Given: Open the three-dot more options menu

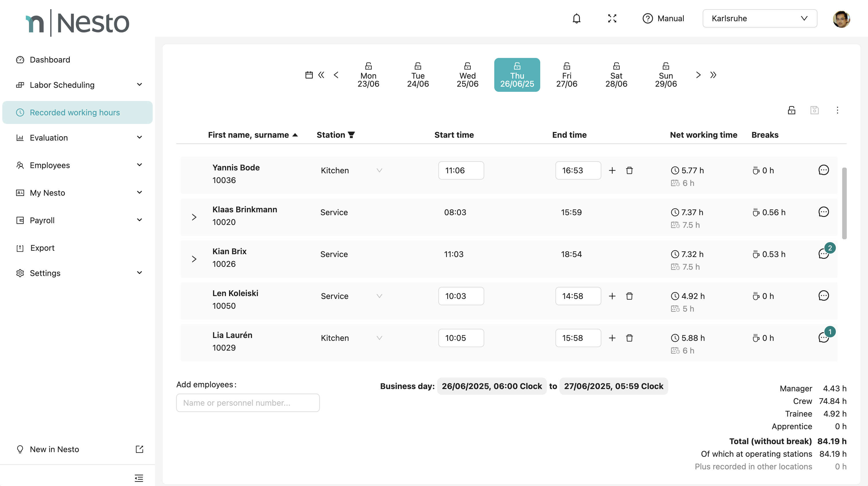Looking at the screenshot, I should click(837, 110).
